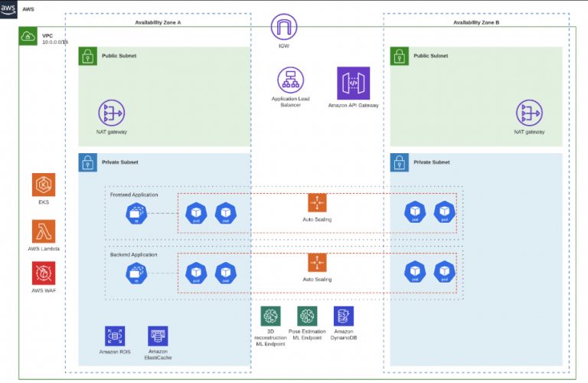Select Zone A Public Subnet lock icon

tap(88, 56)
